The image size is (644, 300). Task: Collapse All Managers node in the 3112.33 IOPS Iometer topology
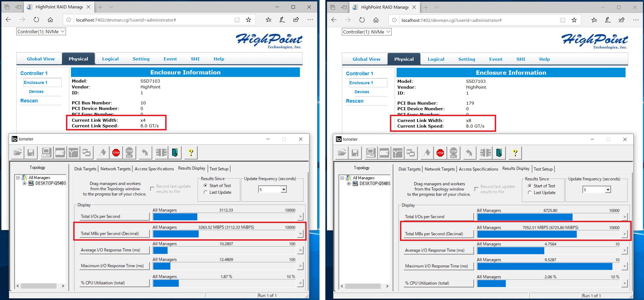tap(18, 178)
